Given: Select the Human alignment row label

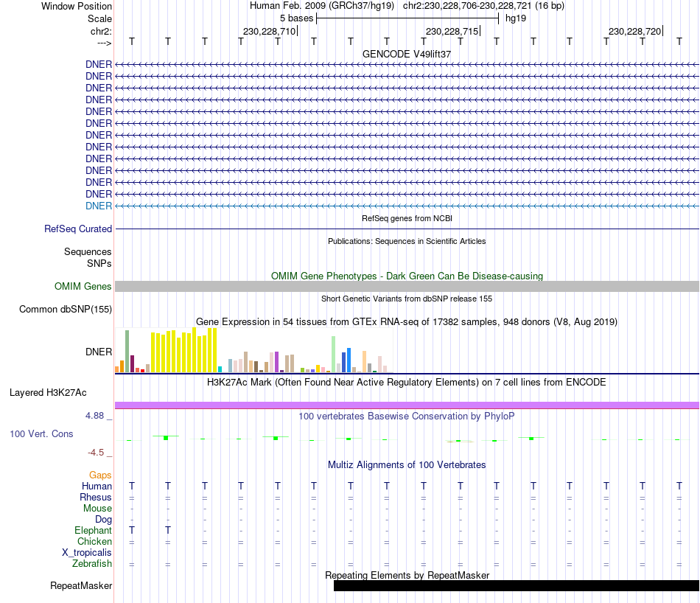Looking at the screenshot, I should (97, 486).
